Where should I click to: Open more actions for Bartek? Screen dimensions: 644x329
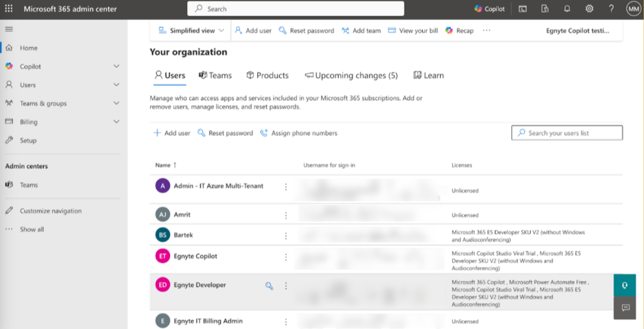[286, 236]
